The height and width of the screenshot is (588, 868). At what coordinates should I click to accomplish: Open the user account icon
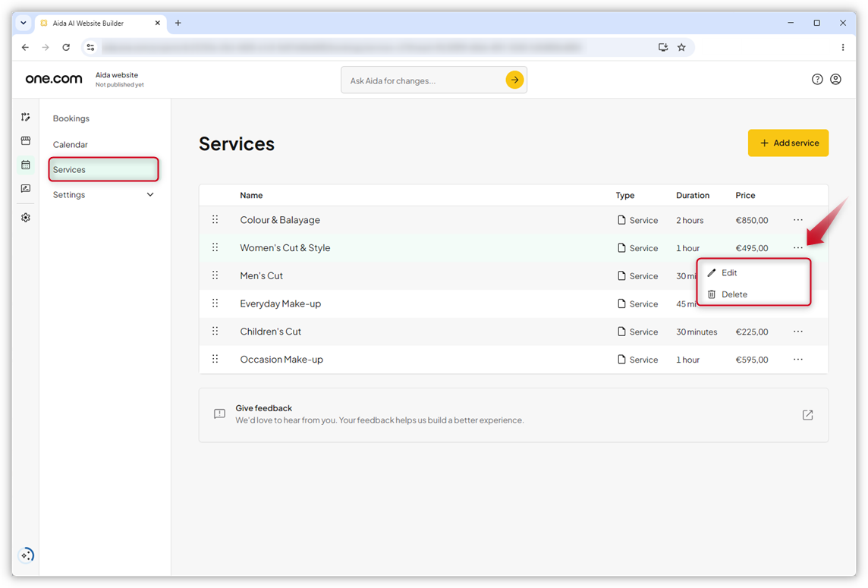coord(836,79)
